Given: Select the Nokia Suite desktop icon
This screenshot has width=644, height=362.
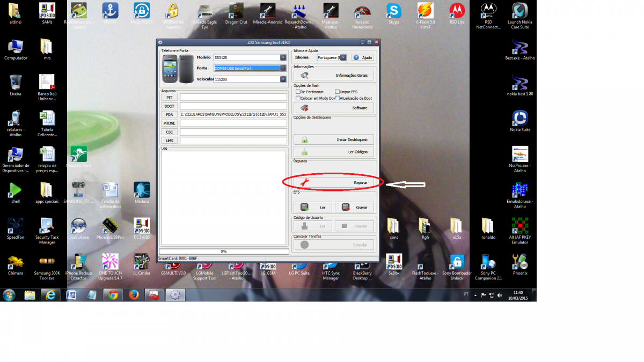Looking at the screenshot, I should (x=520, y=122).
